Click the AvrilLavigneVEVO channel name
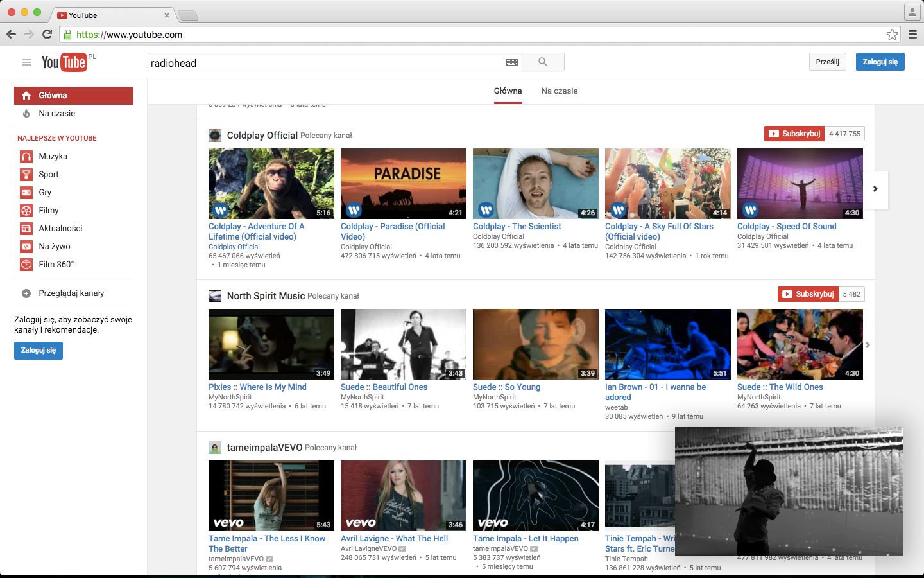Image resolution: width=924 pixels, height=578 pixels. pyautogui.click(x=368, y=548)
